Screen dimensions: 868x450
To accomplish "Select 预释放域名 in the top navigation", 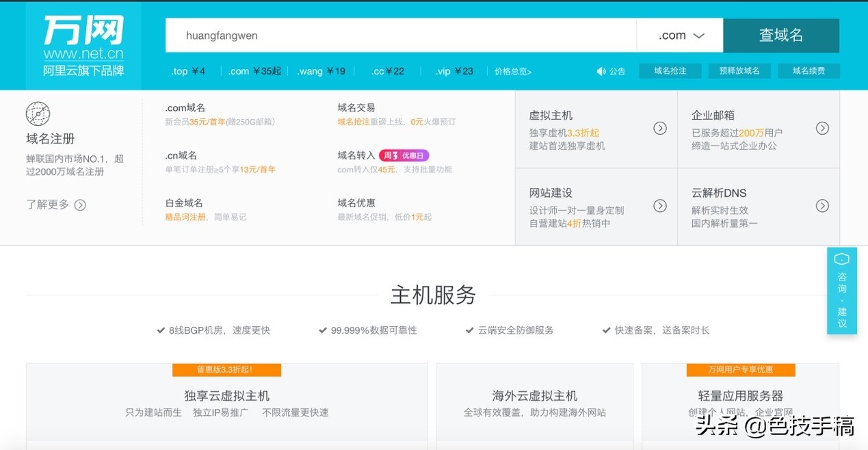I will pos(739,70).
